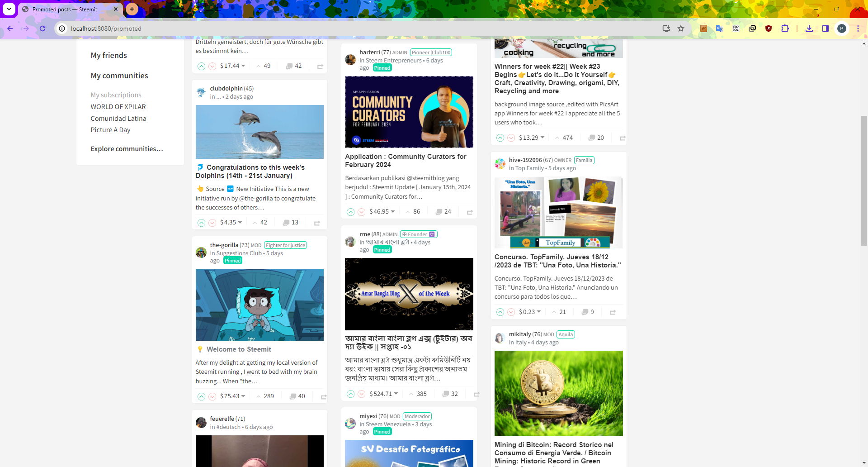
Task: Upvote the Winners for week #22 post
Action: tap(500, 138)
